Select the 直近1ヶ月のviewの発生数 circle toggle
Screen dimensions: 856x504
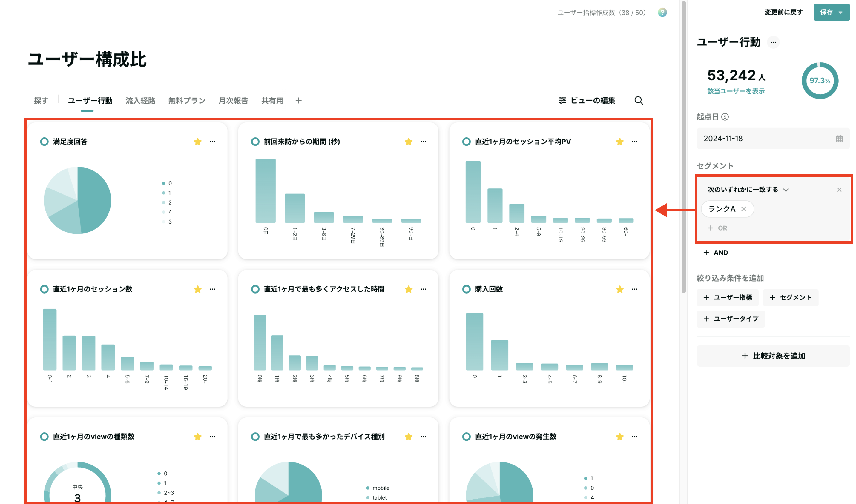coord(467,437)
